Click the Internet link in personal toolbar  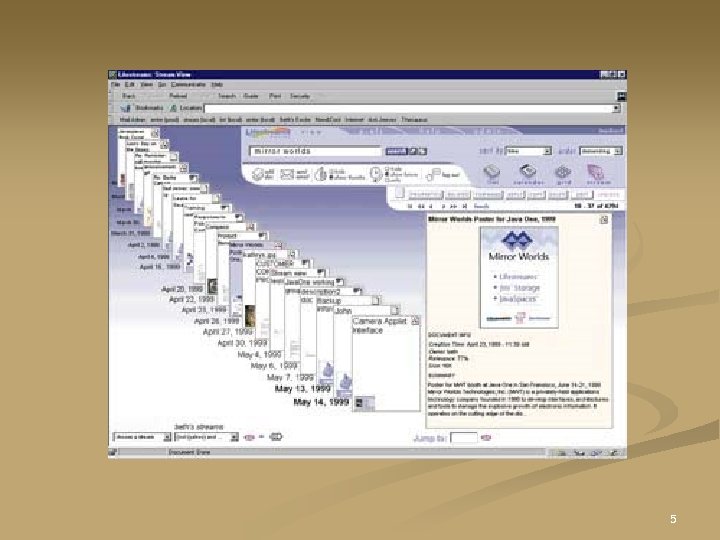[354, 120]
